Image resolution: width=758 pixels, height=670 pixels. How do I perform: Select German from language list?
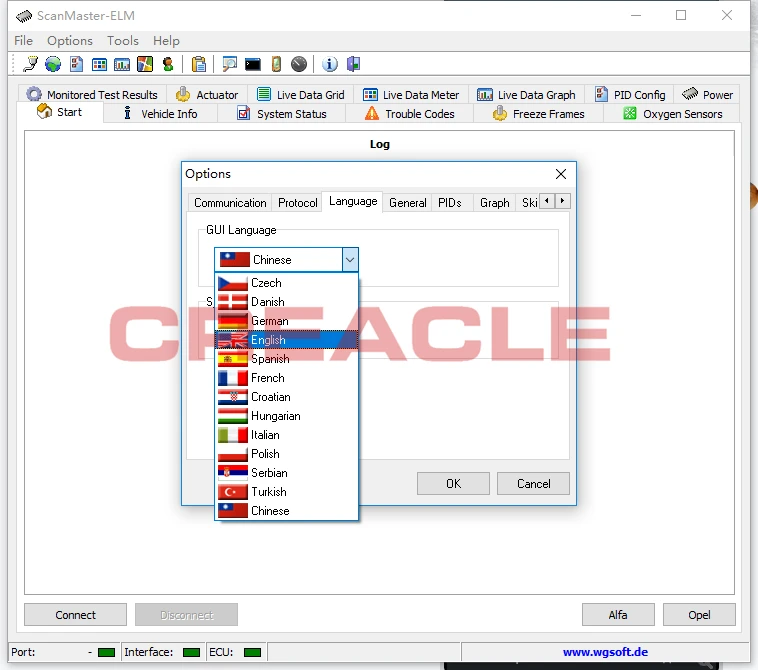[x=287, y=320]
